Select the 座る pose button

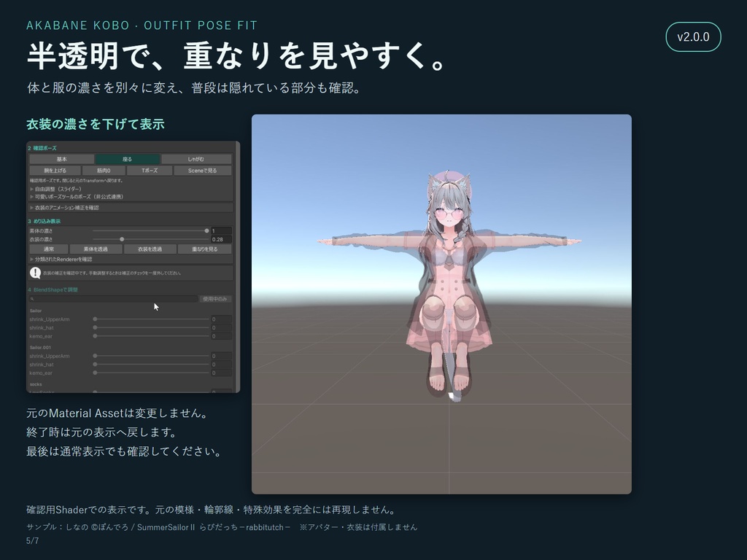[x=127, y=159]
